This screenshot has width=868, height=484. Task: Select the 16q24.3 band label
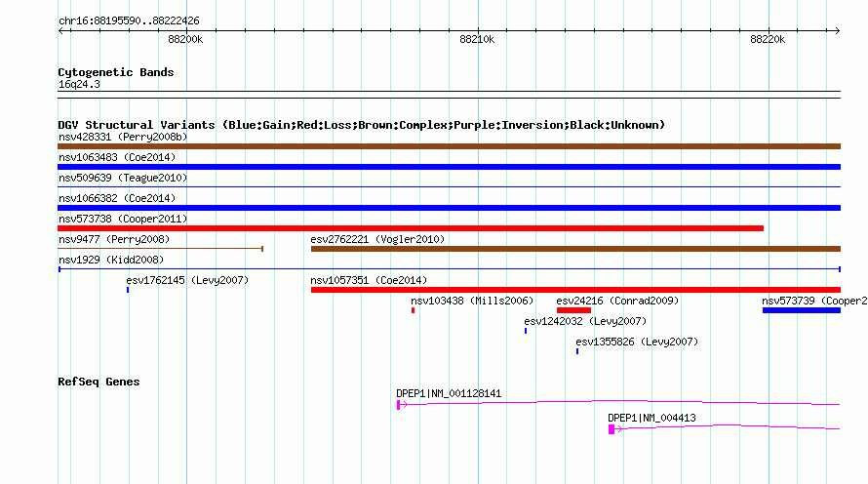[79, 84]
